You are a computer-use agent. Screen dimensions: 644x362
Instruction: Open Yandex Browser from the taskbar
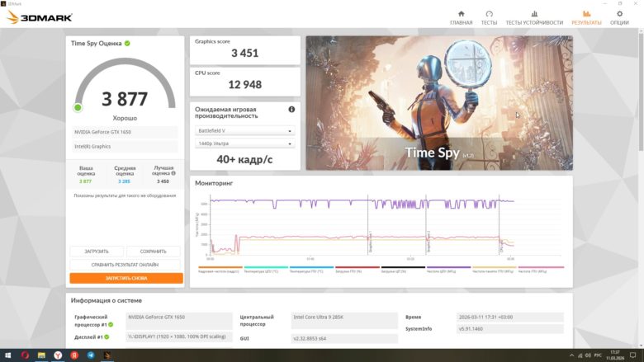click(58, 355)
